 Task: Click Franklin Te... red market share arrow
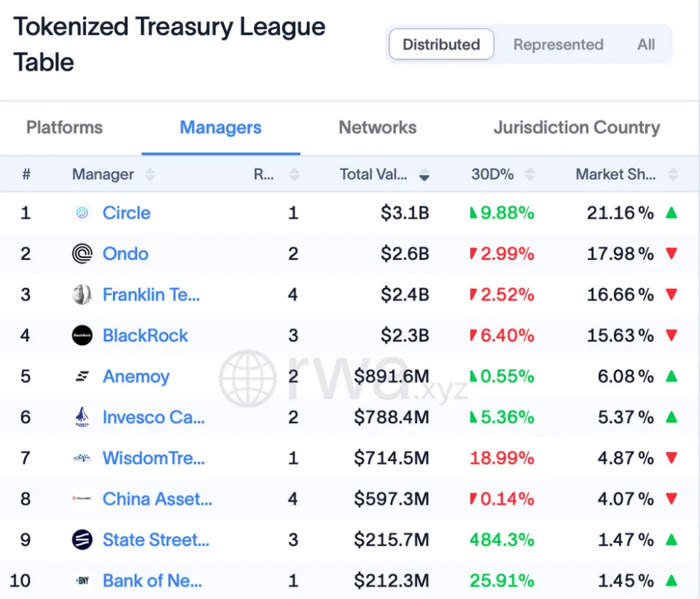tap(672, 294)
